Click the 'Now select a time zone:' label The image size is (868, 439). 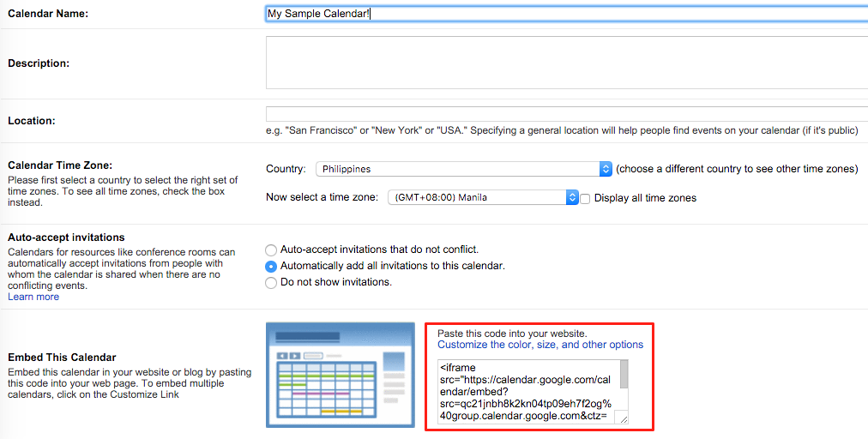pos(322,197)
